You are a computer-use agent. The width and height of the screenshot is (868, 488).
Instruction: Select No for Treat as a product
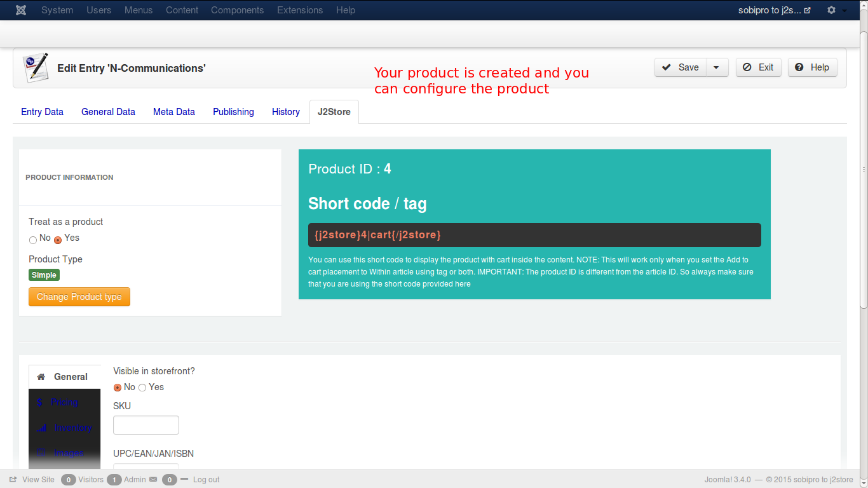pyautogui.click(x=33, y=240)
